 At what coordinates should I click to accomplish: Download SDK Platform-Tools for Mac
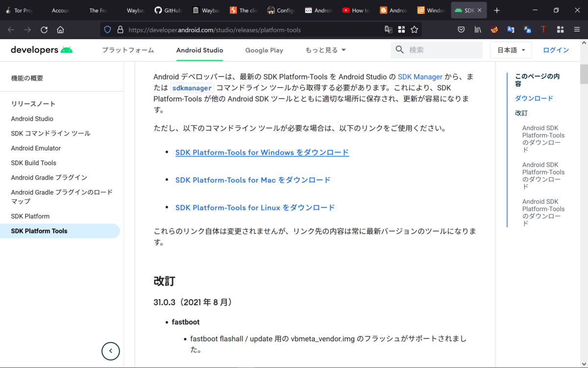(x=253, y=180)
